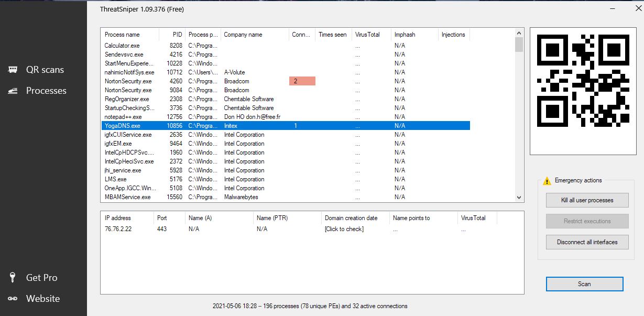Viewport: 644px width, 316px height.
Task: Click the Connections column header
Action: [302, 35]
